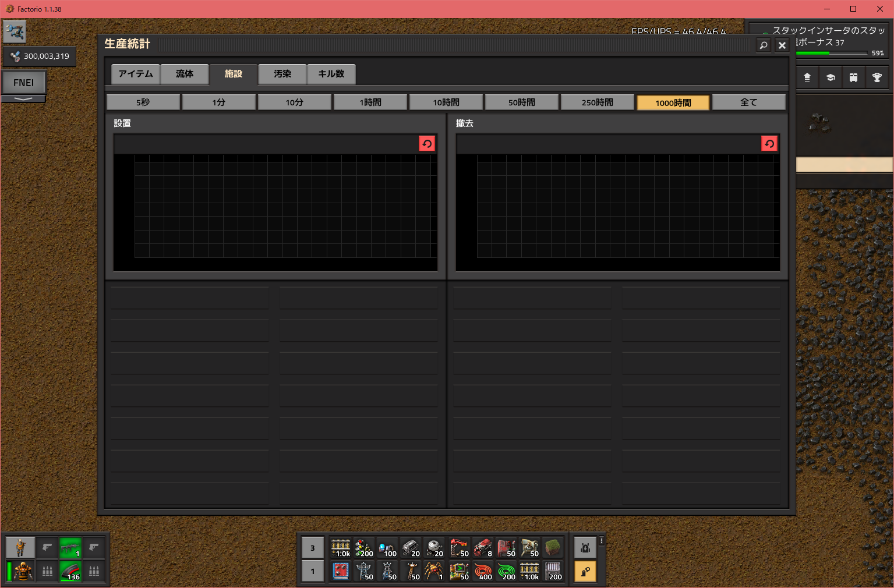Select the 50時間 time range
The image size is (894, 588).
(x=522, y=102)
